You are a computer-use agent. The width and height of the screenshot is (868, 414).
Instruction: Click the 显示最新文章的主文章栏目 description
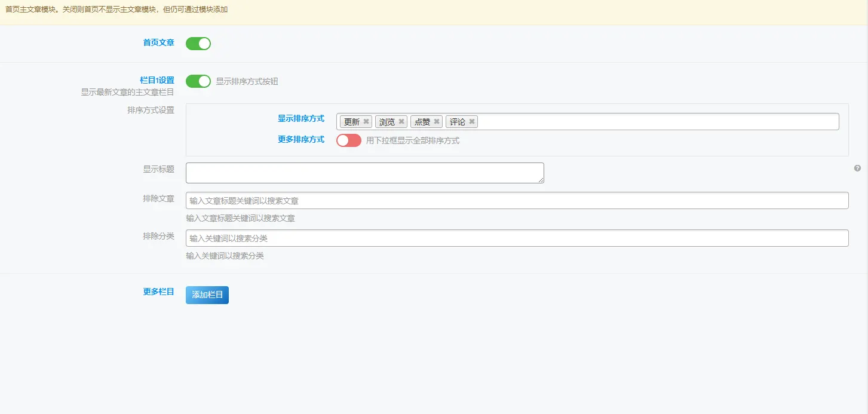pos(128,92)
